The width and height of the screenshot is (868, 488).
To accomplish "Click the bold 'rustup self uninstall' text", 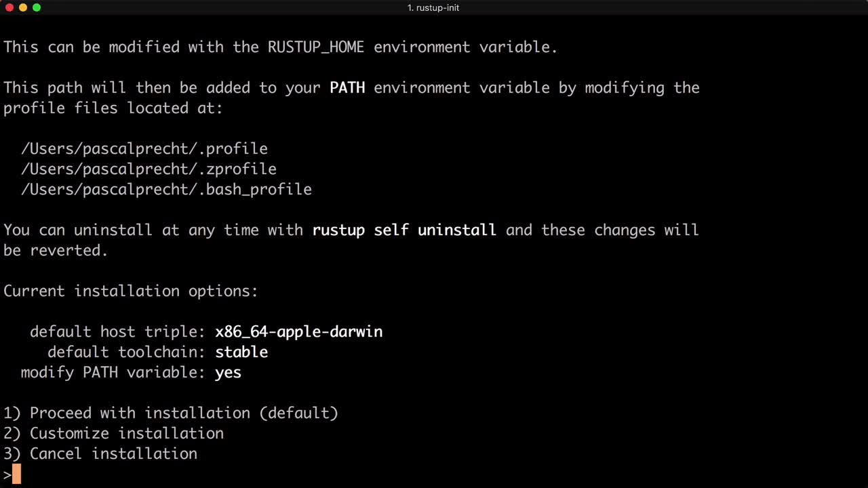I will (x=404, y=230).
